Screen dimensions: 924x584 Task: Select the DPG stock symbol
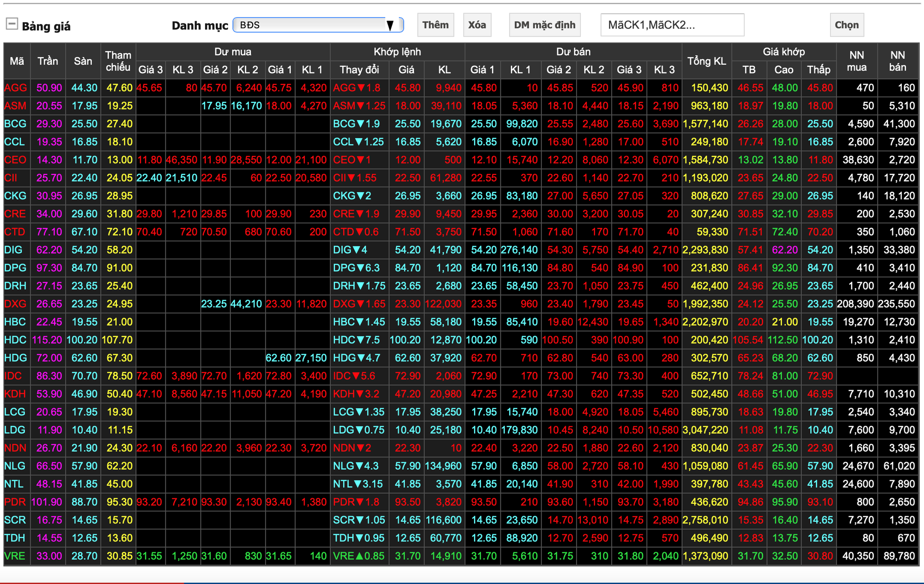tap(15, 268)
